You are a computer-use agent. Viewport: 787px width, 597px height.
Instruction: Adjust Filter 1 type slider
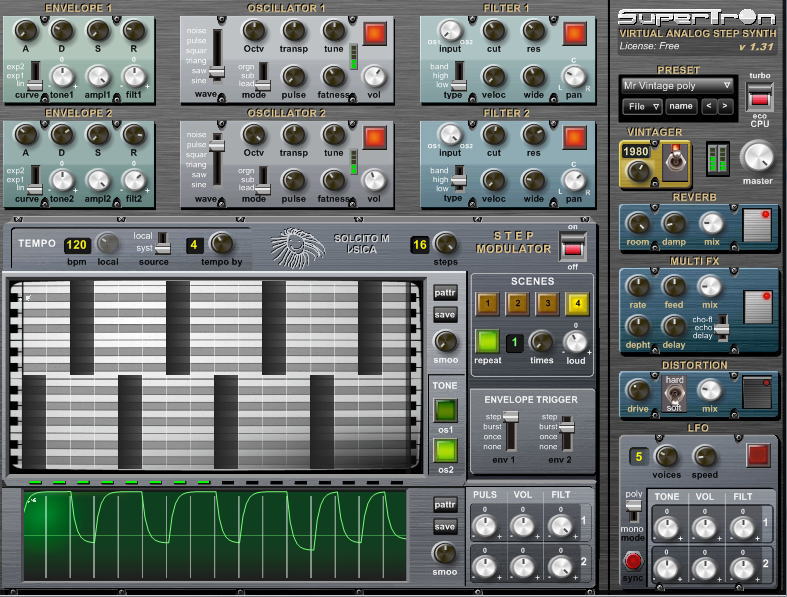pyautogui.click(x=459, y=75)
